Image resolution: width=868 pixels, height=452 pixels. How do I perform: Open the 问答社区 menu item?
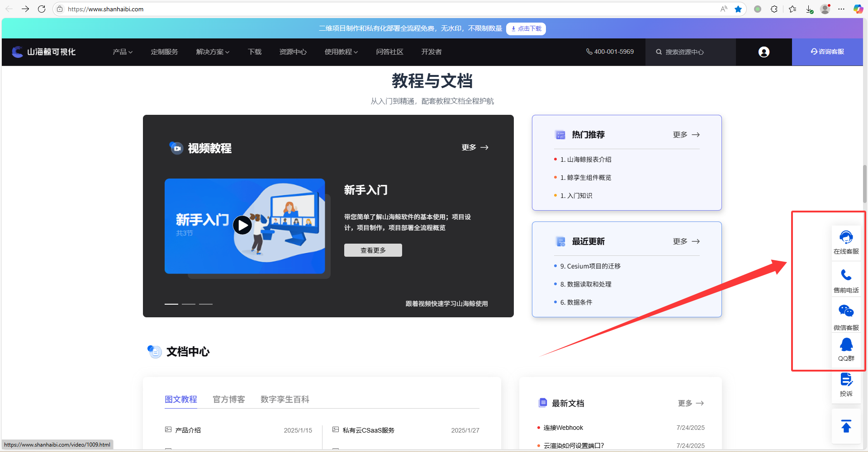[390, 52]
